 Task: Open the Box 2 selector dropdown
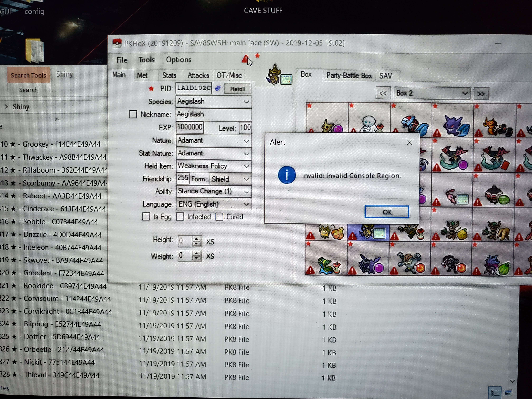pyautogui.click(x=432, y=93)
